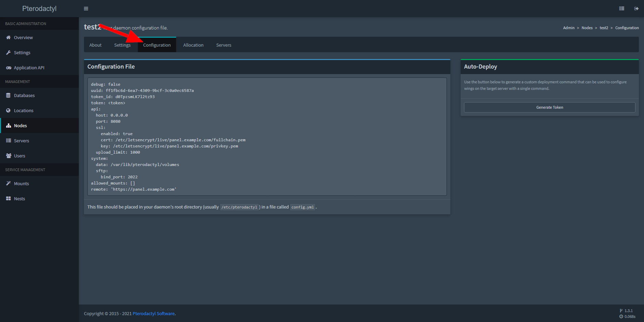The image size is (644, 322).
Task: Switch to the node's Servers tab
Action: 223,45
